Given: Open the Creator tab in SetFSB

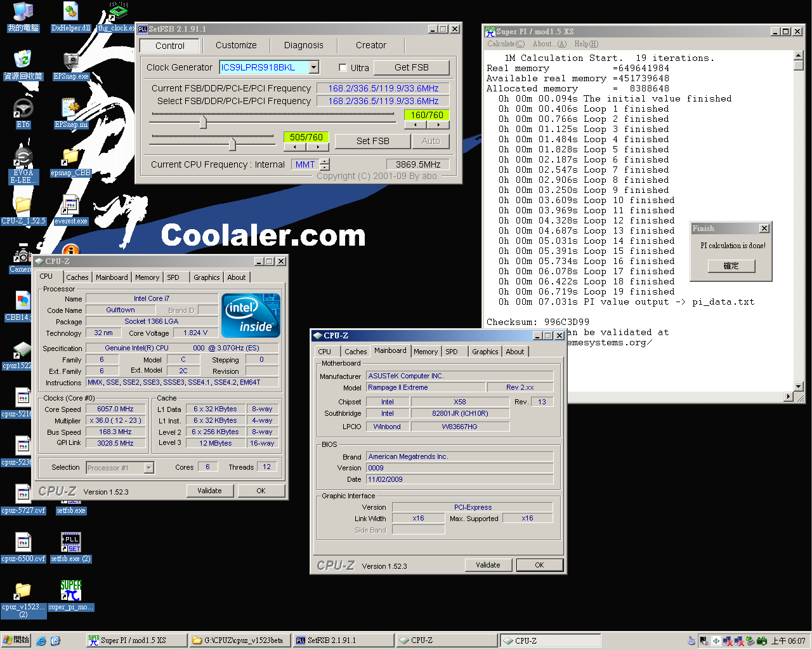Looking at the screenshot, I should click(x=371, y=46).
